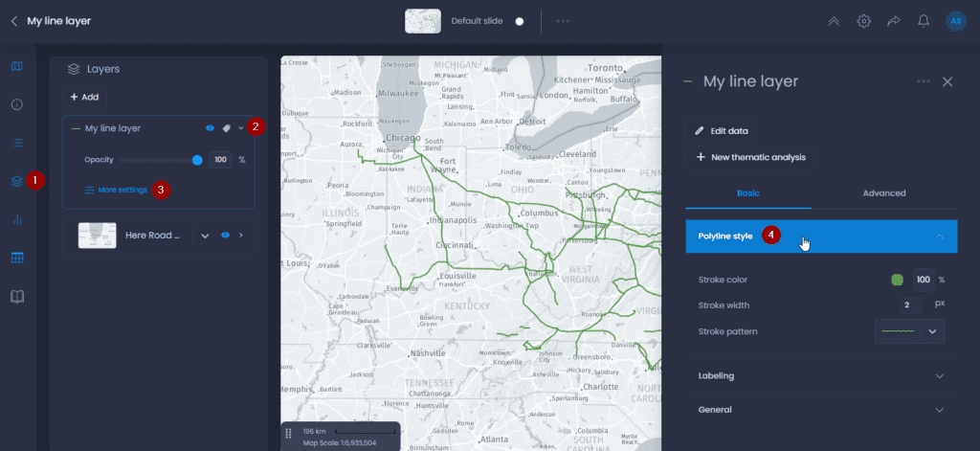Click the share arrow icon in top bar
The height and width of the screenshot is (451, 980).
click(x=893, y=21)
